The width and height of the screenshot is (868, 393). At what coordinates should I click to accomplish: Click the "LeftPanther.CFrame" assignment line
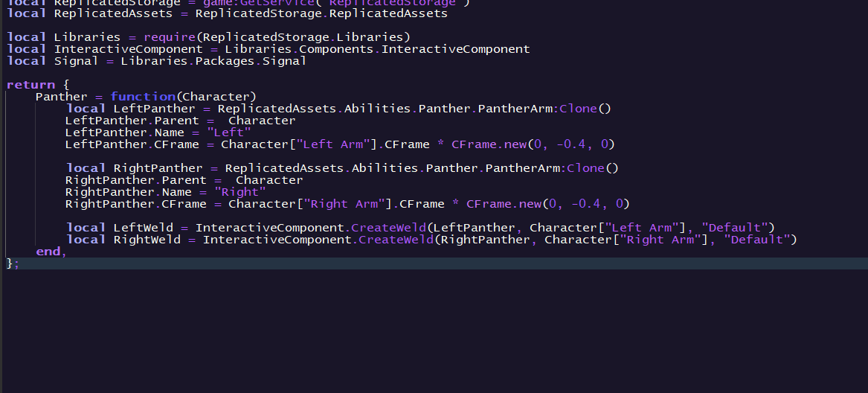point(340,144)
